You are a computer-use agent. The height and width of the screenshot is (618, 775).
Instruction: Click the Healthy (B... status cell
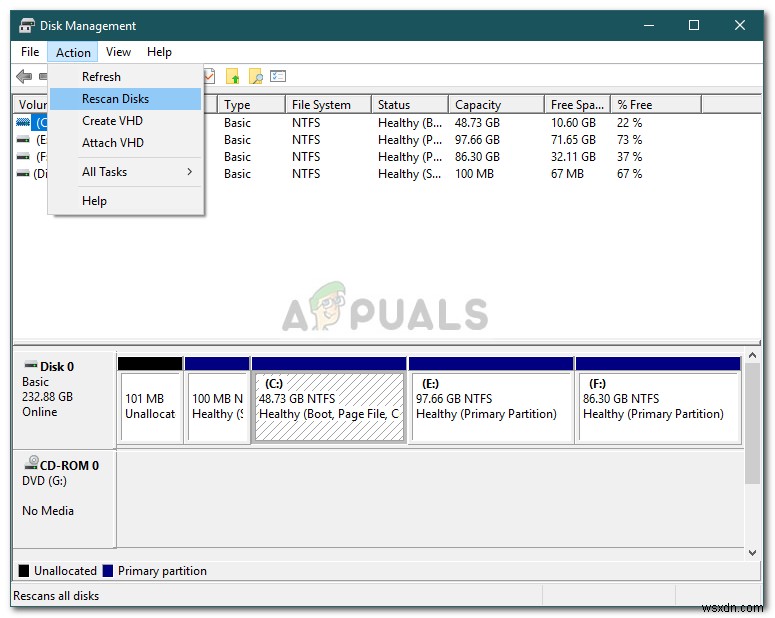[410, 123]
